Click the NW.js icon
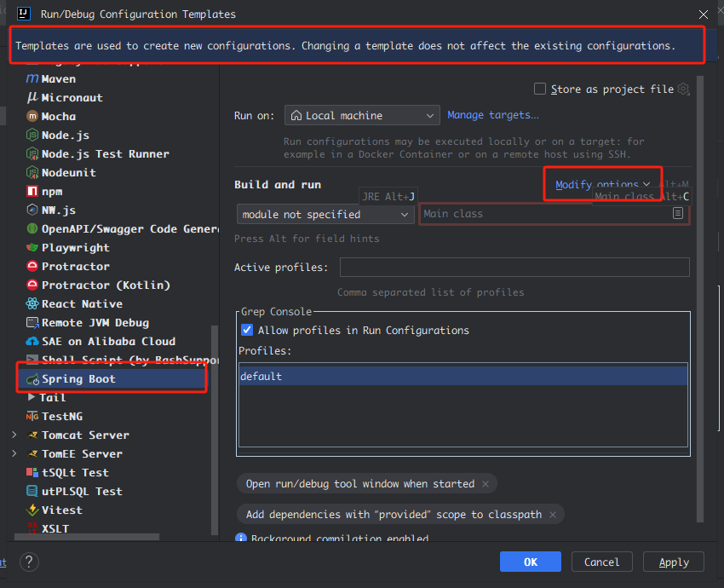 click(x=32, y=210)
